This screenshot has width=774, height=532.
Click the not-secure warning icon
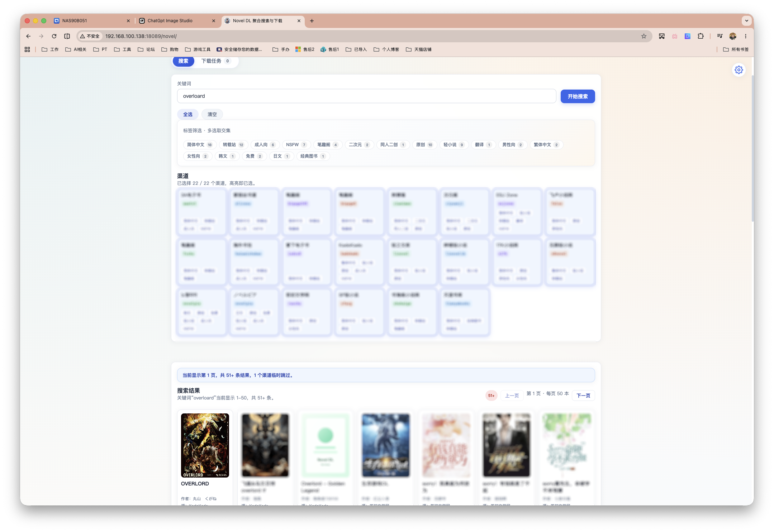[x=90, y=36]
